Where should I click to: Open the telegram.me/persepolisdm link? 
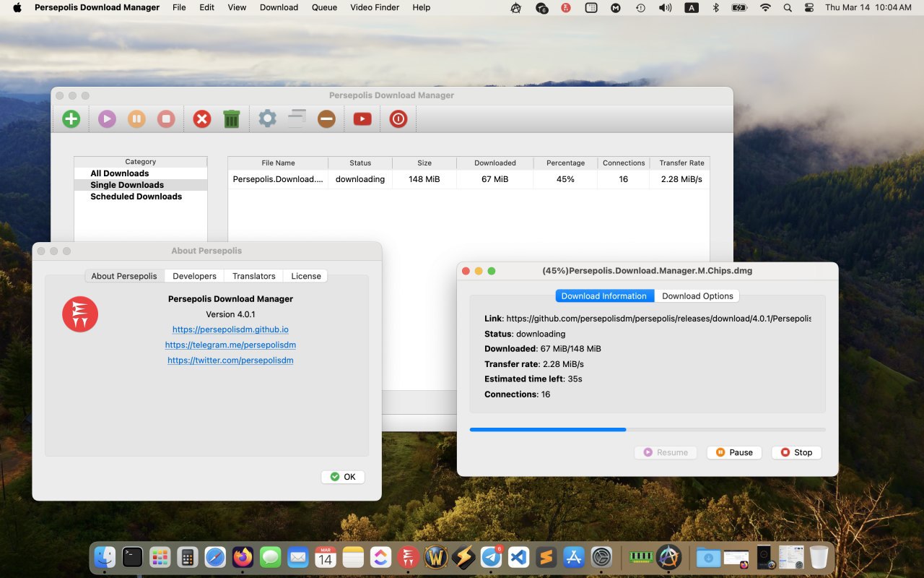tap(230, 345)
